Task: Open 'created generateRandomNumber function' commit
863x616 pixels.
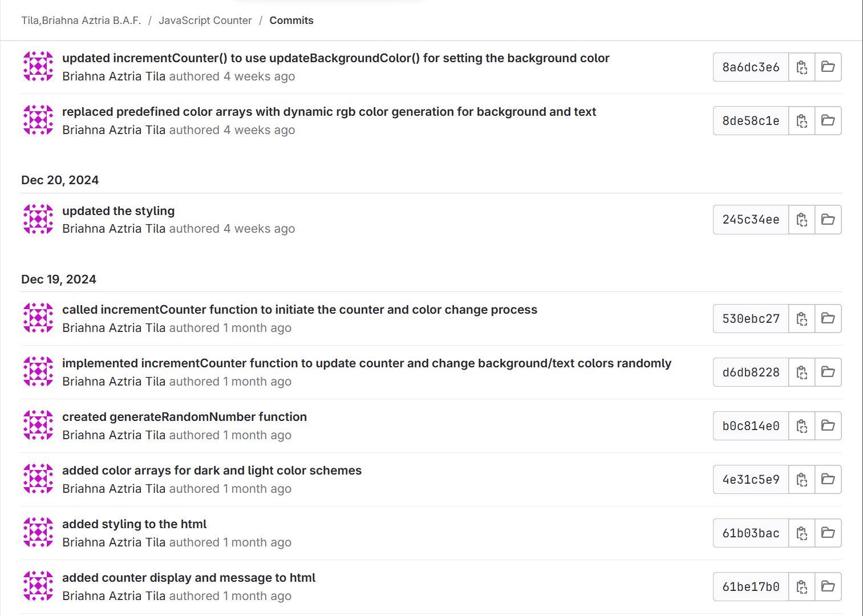Action: coord(184,417)
